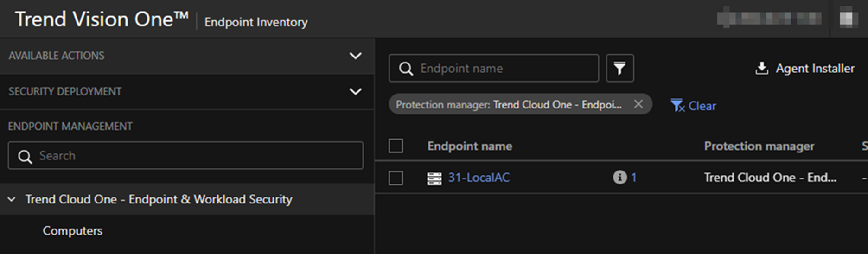This screenshot has height=254, width=868.
Task: Select Trend Cloud One - Endpoint & Workload Security
Action: [159, 199]
